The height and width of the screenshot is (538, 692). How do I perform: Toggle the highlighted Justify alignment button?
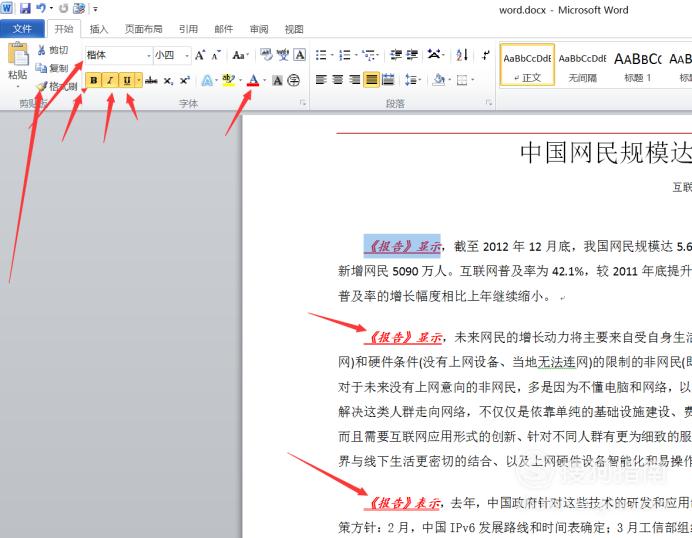(372, 80)
